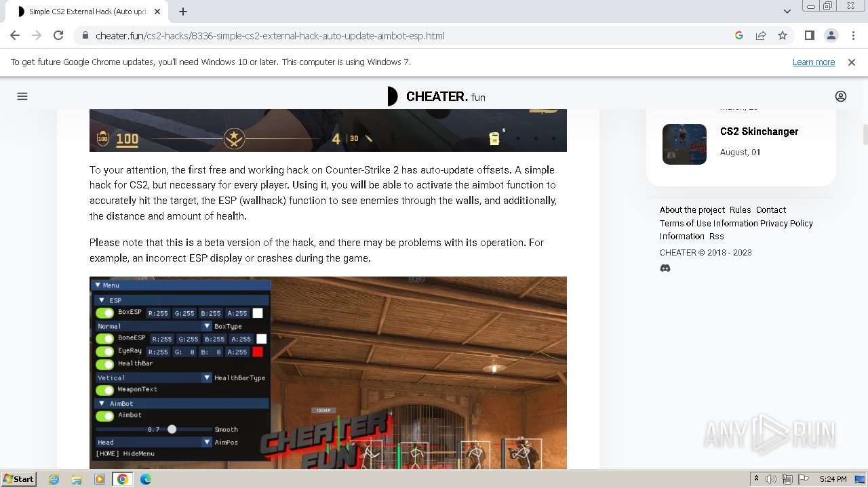
Task: Open Terms of Use link
Action: pyautogui.click(x=686, y=223)
